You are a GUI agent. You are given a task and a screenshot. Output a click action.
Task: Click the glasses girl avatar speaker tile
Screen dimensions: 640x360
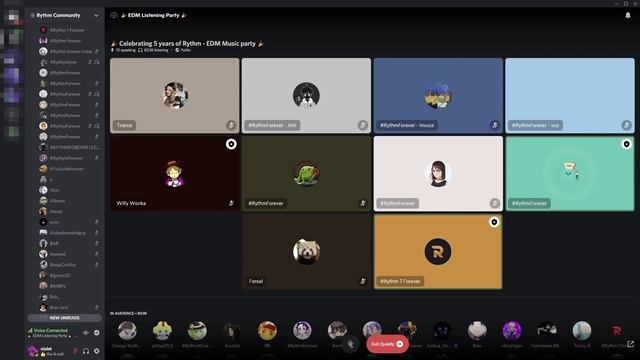point(438,173)
